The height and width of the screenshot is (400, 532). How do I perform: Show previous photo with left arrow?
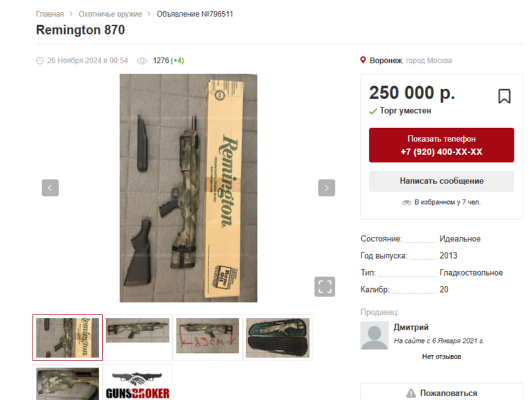[x=50, y=188]
